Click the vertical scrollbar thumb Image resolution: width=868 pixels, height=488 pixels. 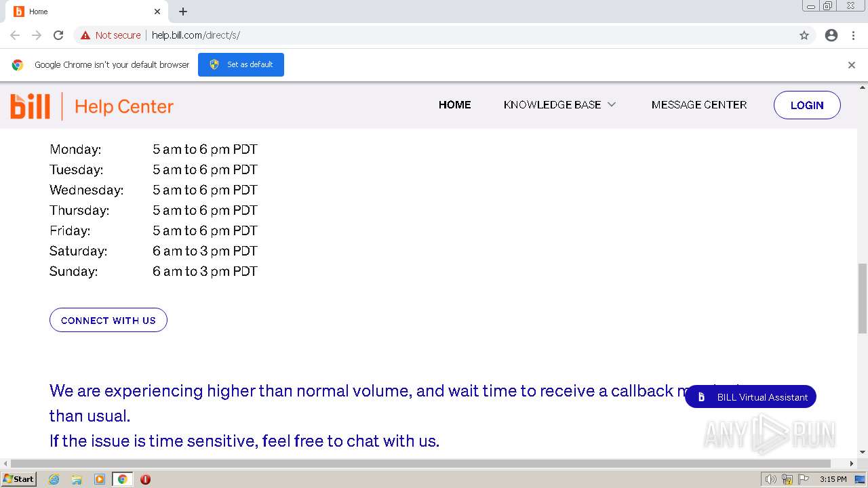(x=863, y=298)
